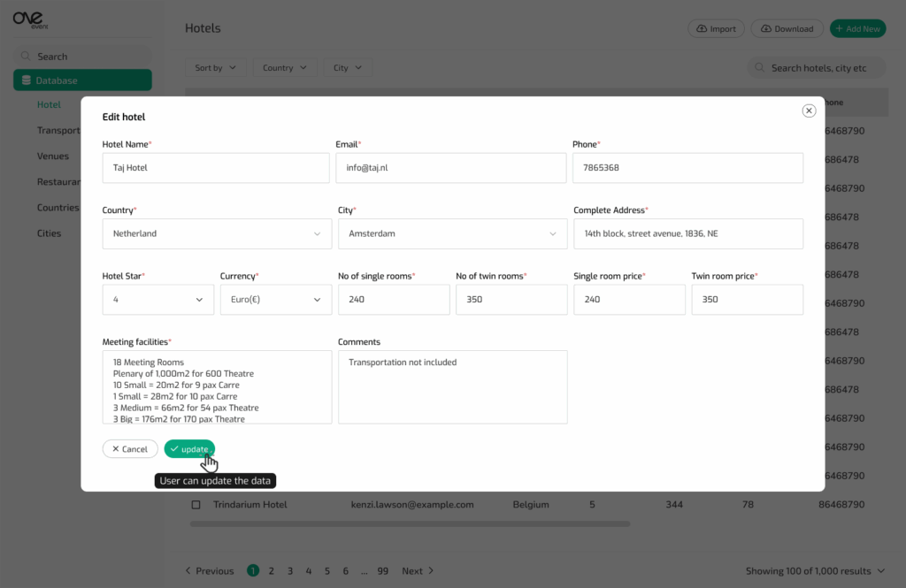Click the Import cloud icon
This screenshot has width=906, height=588.
(702, 29)
